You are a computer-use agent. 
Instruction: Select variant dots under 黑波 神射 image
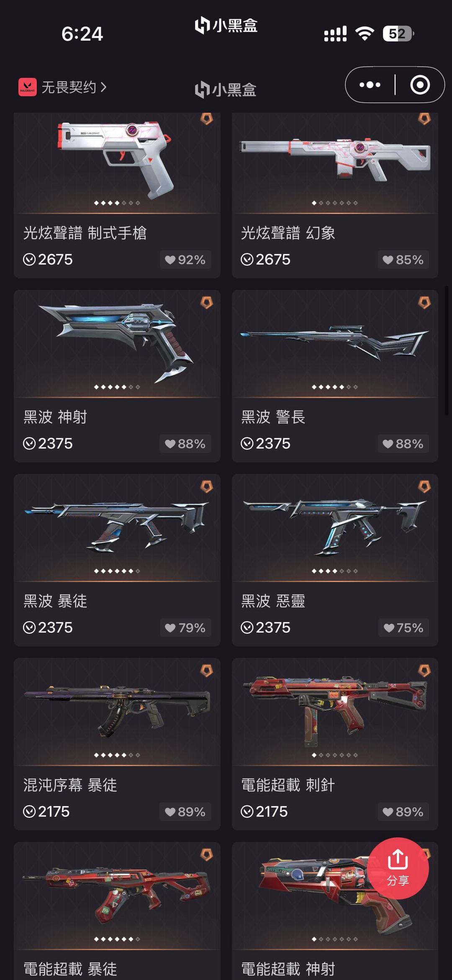117,387
